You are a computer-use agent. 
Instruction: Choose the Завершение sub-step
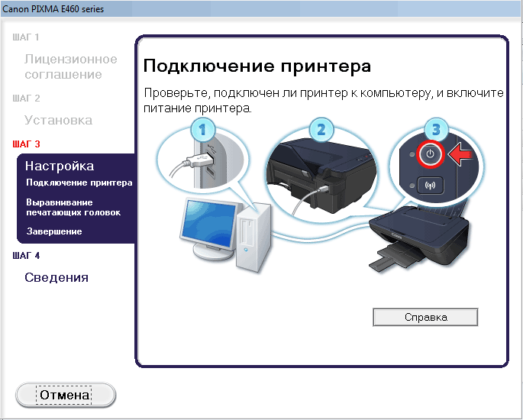pyautogui.click(x=54, y=231)
